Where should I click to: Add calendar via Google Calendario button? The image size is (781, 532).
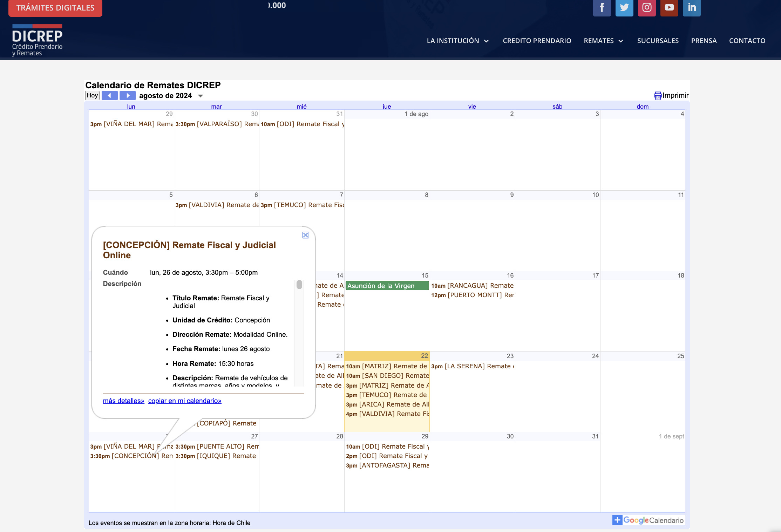[x=648, y=520]
